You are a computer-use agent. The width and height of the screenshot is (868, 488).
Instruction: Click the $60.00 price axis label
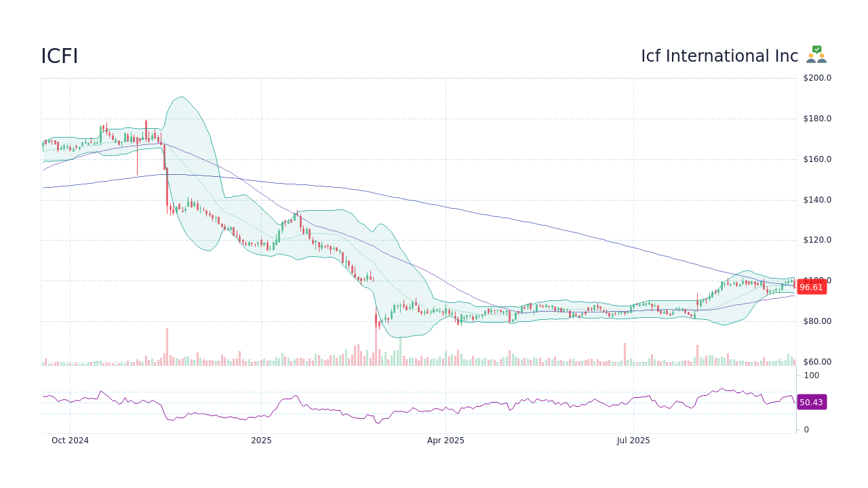click(x=817, y=362)
